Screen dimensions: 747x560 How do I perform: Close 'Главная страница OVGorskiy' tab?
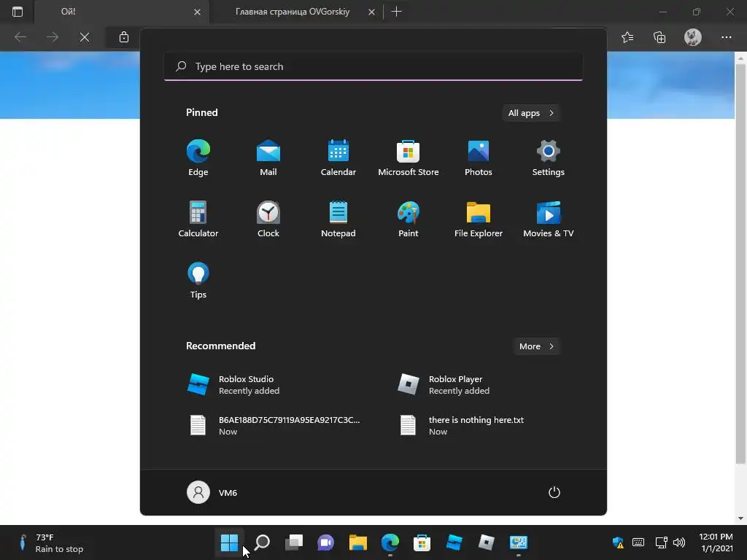(x=371, y=12)
